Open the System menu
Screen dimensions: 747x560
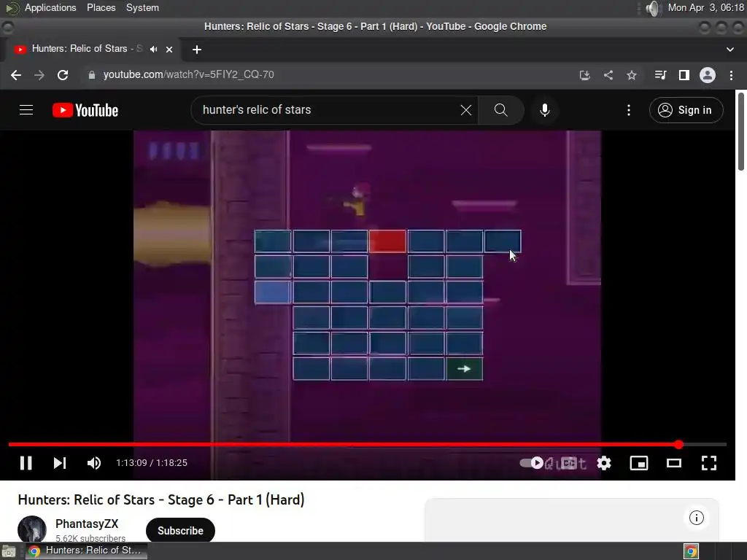tap(142, 7)
